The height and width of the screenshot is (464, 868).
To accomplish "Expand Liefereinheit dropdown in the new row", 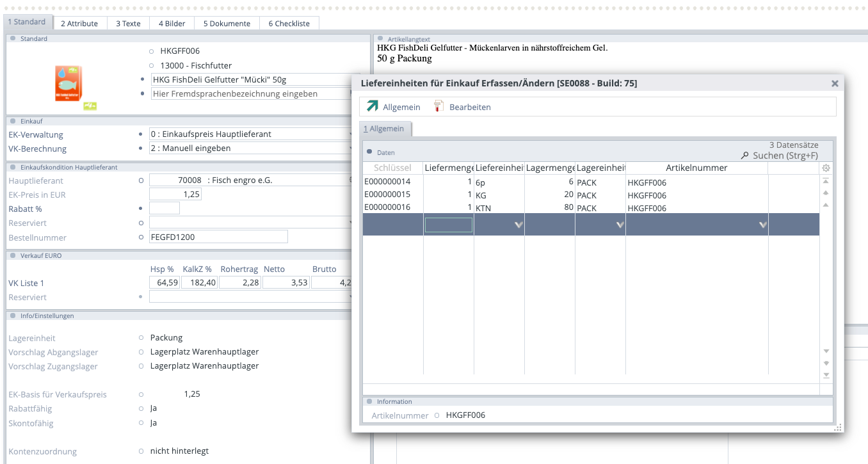I will (518, 225).
